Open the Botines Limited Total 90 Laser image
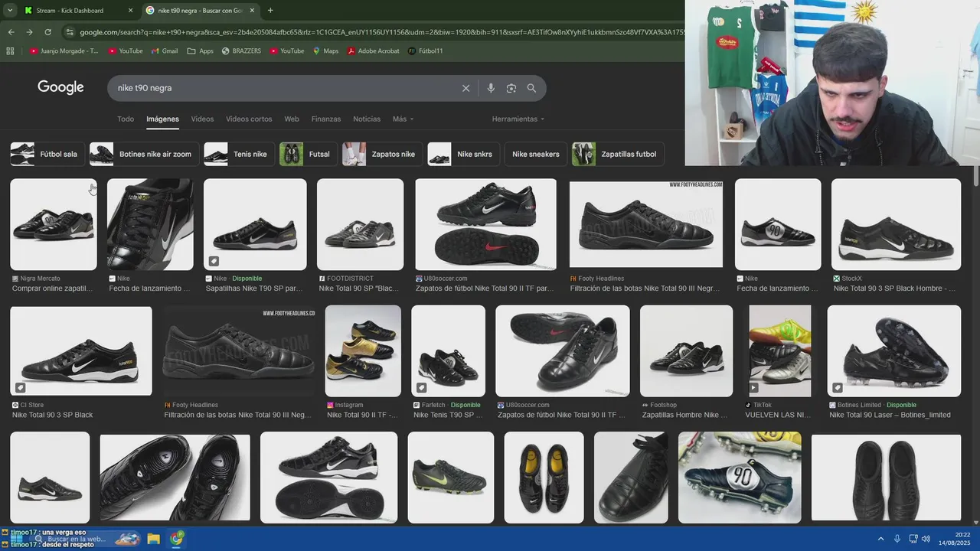This screenshot has height=551, width=980. click(x=893, y=350)
